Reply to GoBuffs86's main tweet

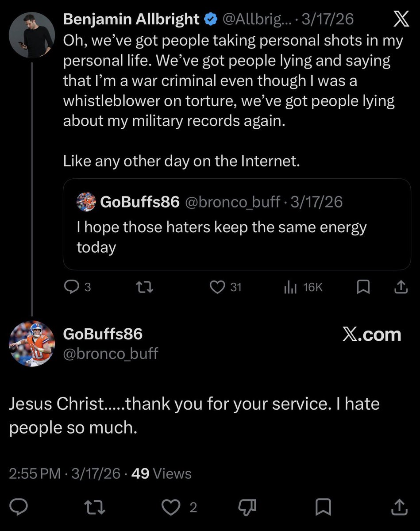tap(19, 507)
